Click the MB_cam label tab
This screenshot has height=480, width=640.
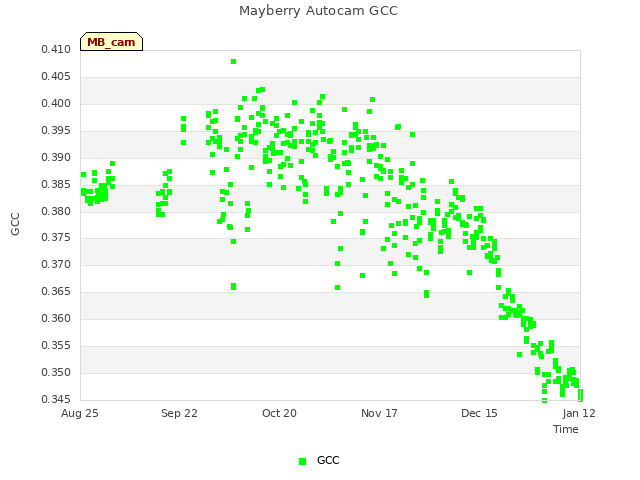[111, 42]
